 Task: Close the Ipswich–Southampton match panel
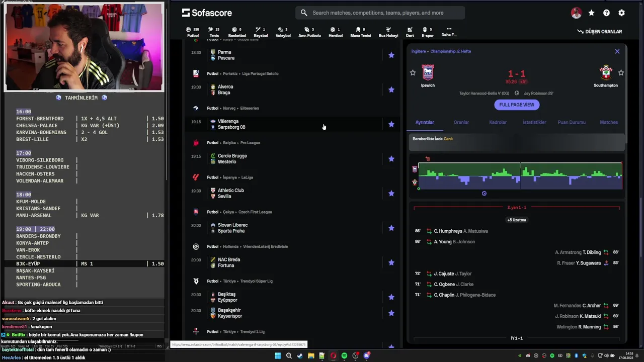coord(617,51)
